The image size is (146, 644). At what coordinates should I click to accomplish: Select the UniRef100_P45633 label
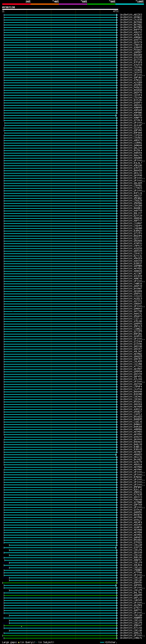131,87
